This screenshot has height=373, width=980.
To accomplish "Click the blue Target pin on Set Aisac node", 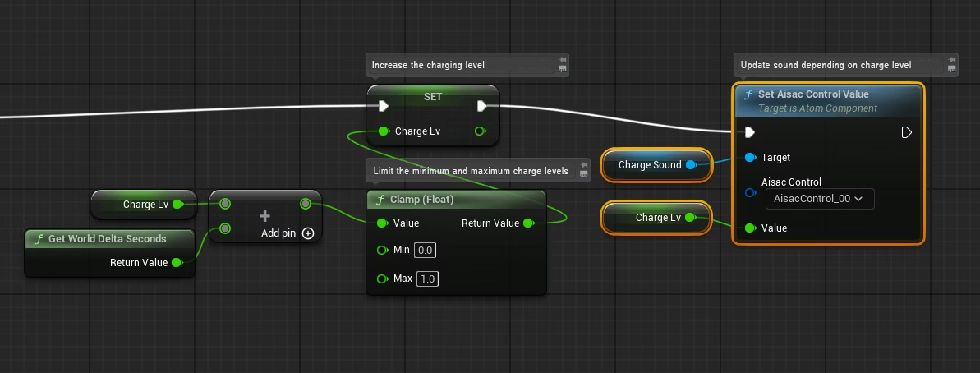I will click(x=750, y=158).
